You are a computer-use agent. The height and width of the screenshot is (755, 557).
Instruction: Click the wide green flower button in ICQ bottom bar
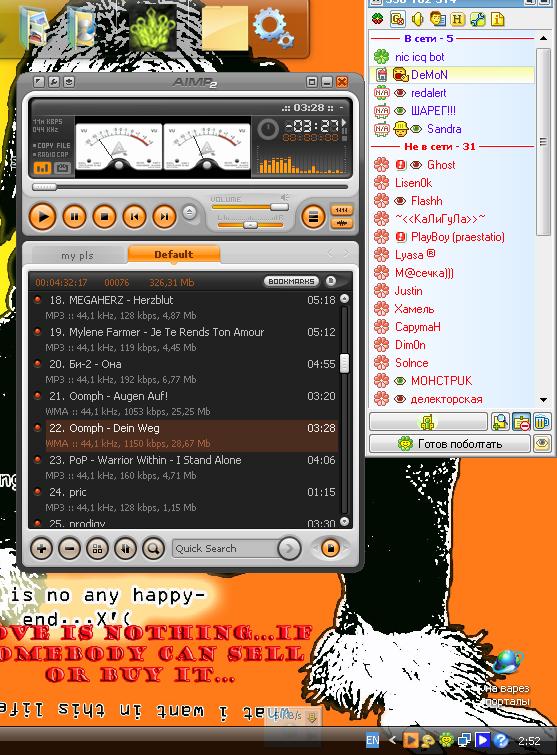click(428, 422)
